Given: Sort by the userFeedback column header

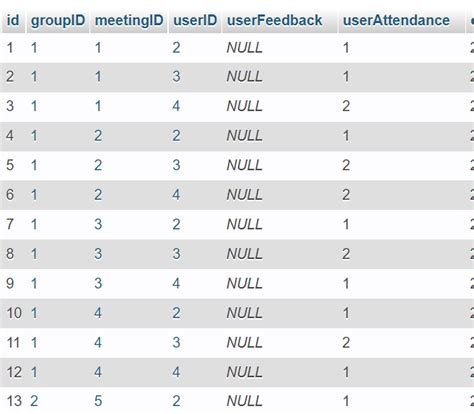Looking at the screenshot, I should 274,21.
